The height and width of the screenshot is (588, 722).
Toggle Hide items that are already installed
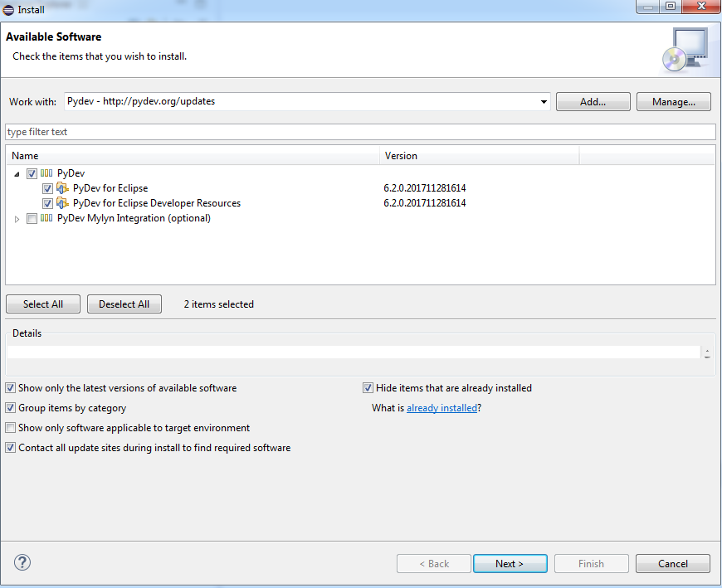pos(368,388)
